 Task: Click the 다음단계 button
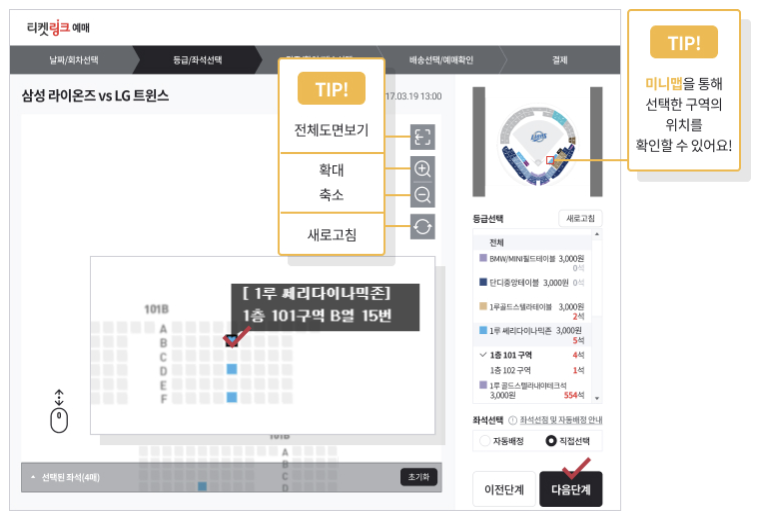pyautogui.click(x=571, y=489)
